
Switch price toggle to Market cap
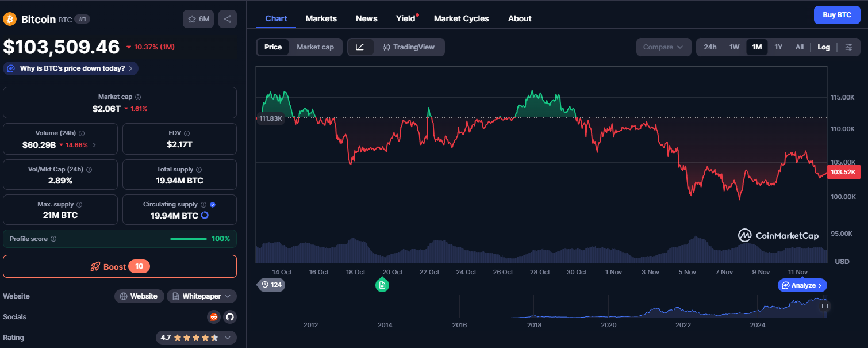pos(315,47)
